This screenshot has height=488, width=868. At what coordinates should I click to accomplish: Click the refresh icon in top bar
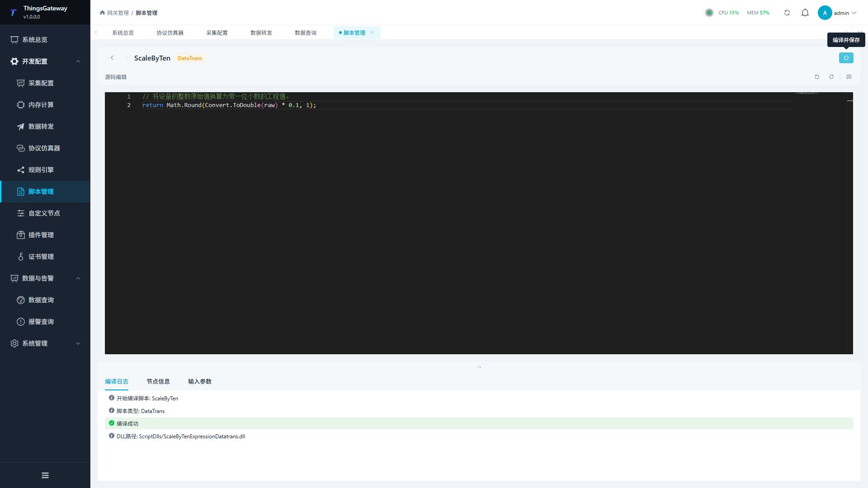[787, 13]
